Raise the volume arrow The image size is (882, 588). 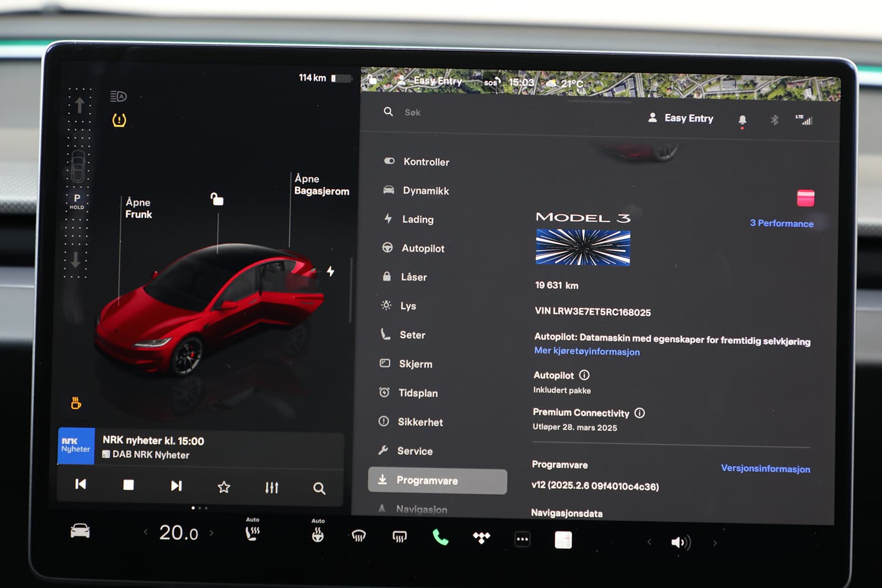[x=715, y=543]
